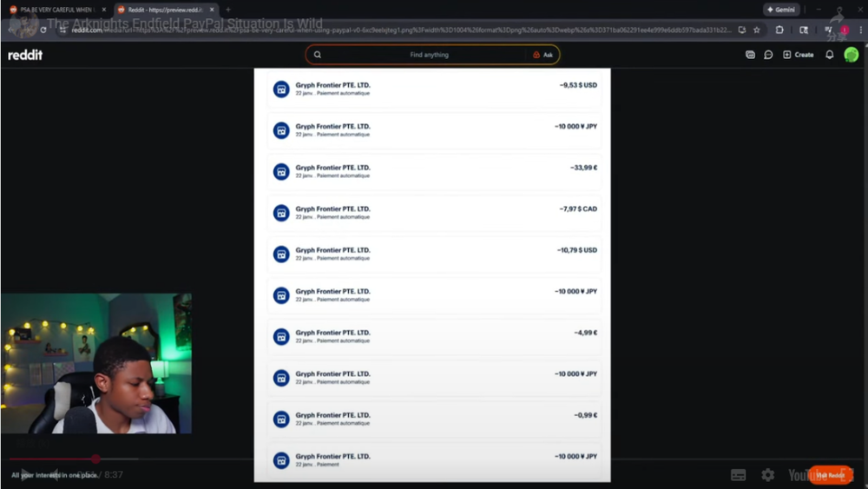Seek on the red video progress bar
Viewport: 868px width, 489px height.
pos(53,459)
